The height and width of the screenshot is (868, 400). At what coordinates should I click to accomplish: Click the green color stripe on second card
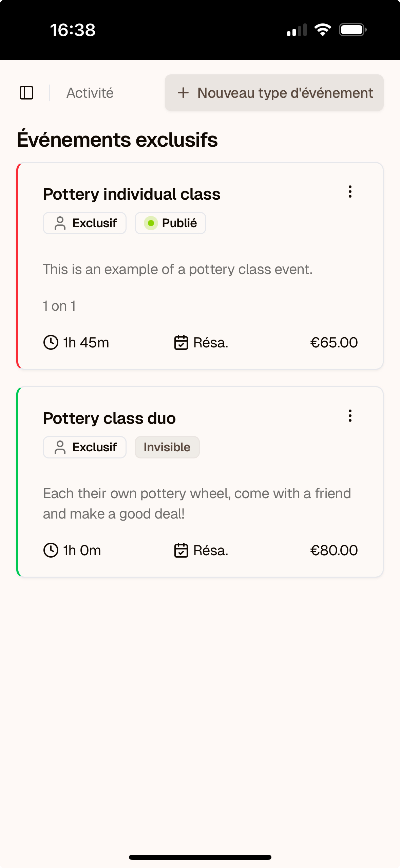coord(18,482)
